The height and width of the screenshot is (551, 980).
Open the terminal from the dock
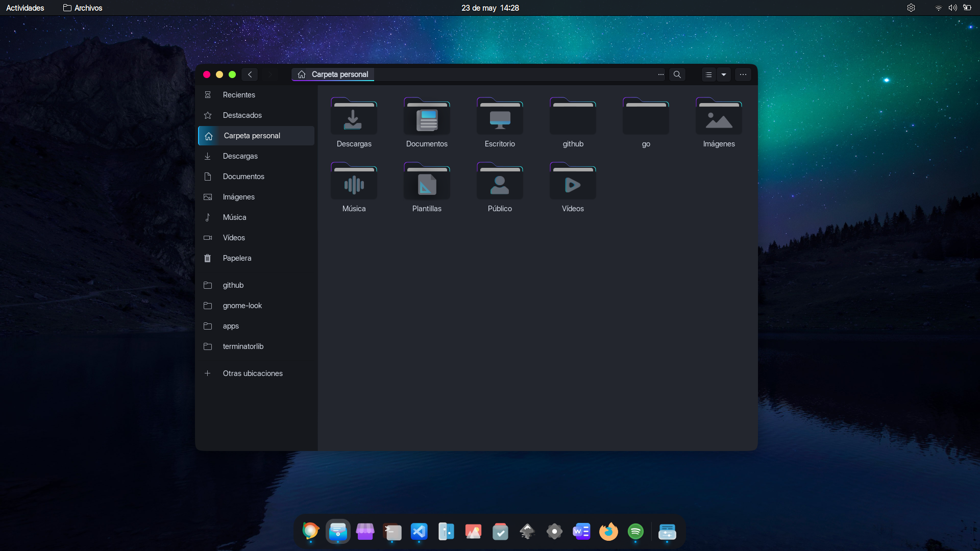click(392, 532)
